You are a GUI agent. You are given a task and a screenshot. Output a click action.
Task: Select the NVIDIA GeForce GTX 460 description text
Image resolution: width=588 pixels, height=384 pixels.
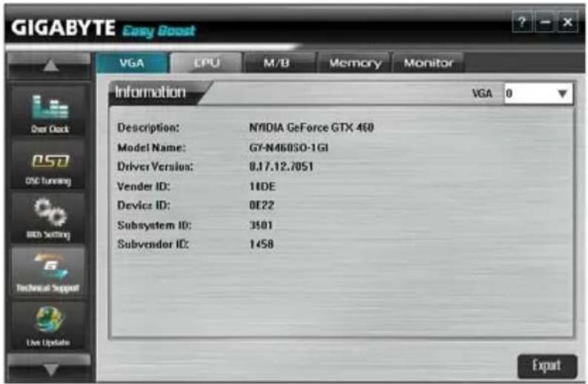pos(311,128)
